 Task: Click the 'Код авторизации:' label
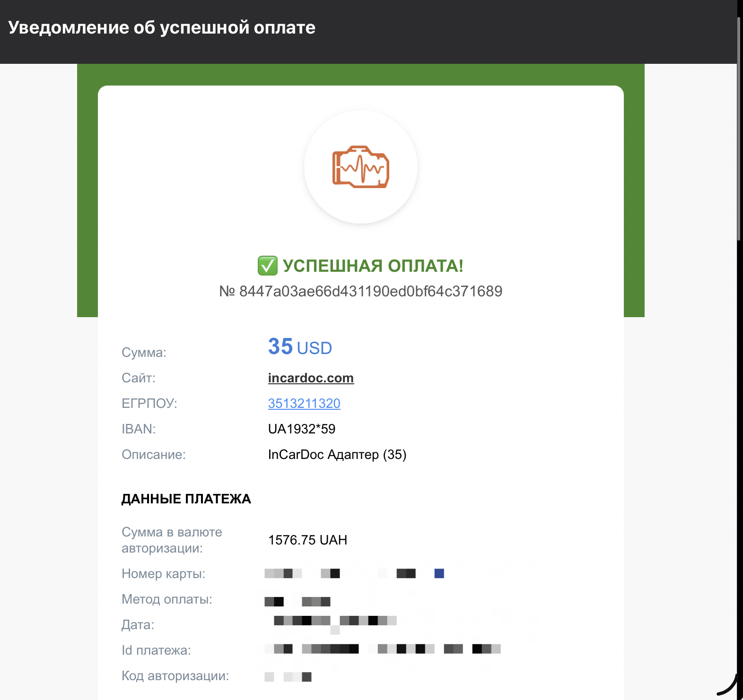[175, 676]
